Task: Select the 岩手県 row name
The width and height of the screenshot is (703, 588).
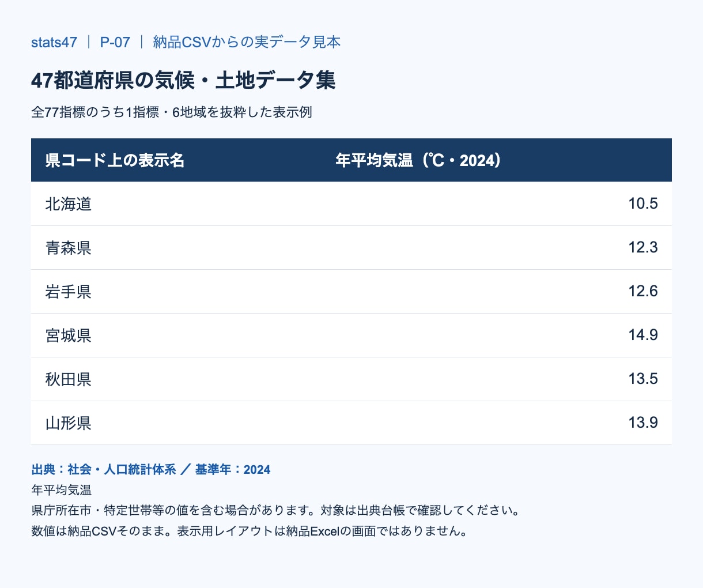Action: point(69,292)
